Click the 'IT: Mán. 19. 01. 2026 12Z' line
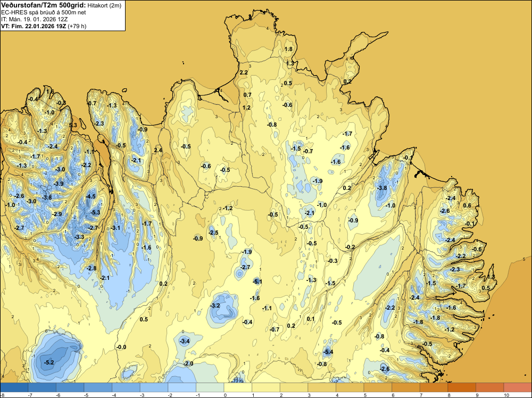The image size is (532, 398). pos(34,19)
